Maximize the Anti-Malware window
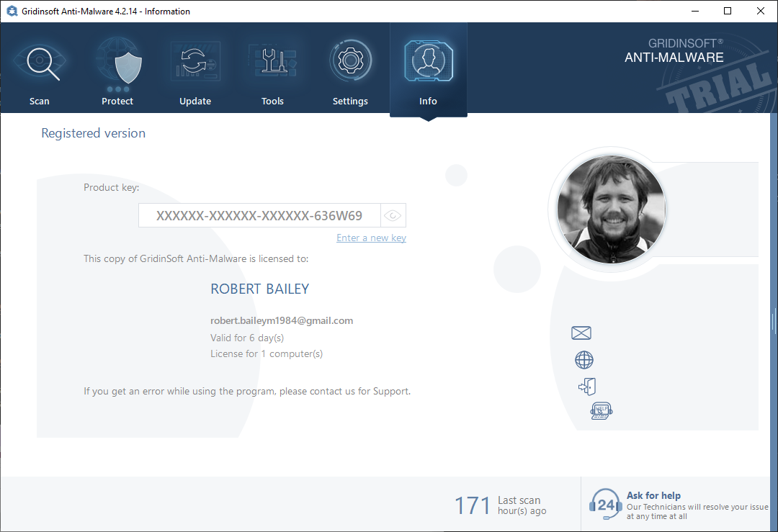 (728, 11)
